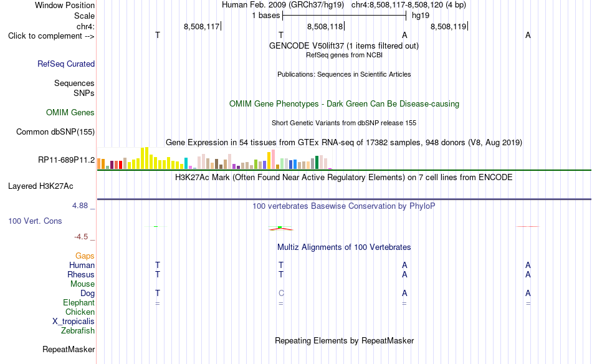Click 'Short Genetic Variants from dbSNP' title
This screenshot has height=364, width=592.
click(x=344, y=123)
